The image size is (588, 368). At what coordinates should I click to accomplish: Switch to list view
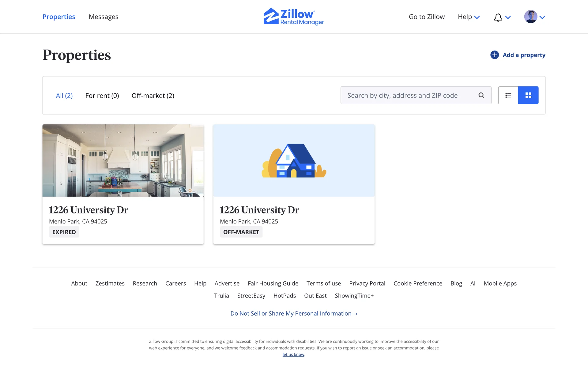(x=508, y=95)
